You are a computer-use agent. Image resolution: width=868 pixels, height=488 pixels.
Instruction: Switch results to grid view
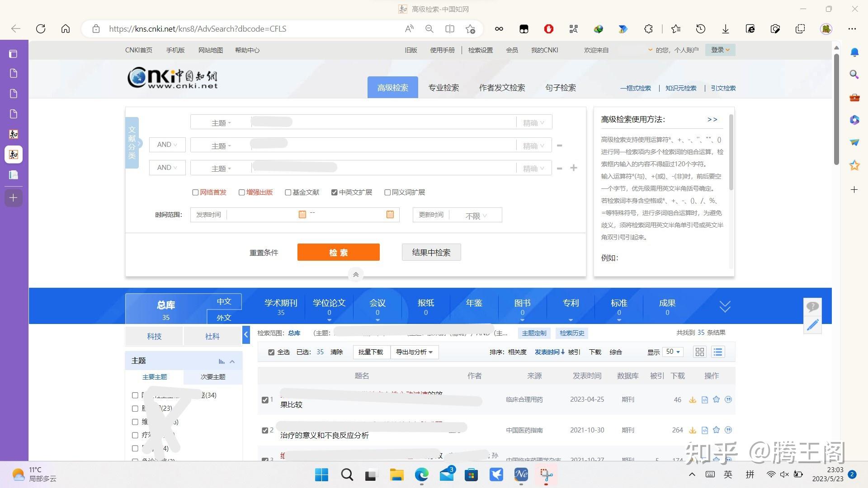click(x=700, y=352)
